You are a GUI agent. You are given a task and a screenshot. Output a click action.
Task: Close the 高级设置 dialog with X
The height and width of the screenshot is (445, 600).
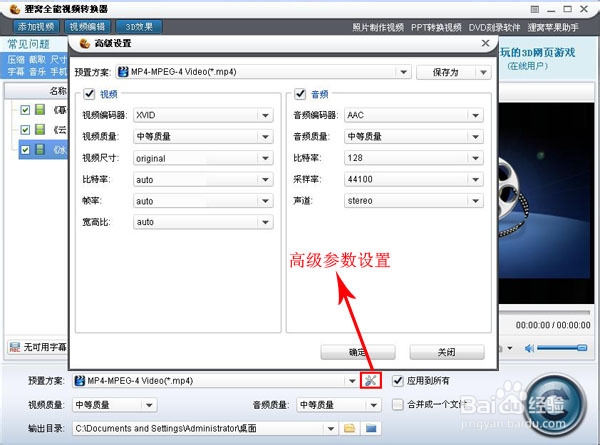point(486,43)
